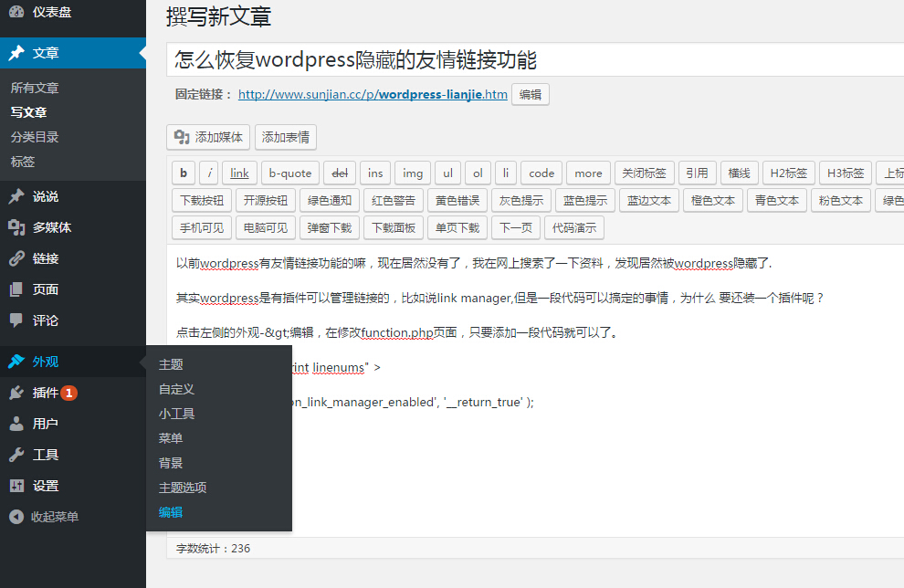Click the 代码演示 button
Image resolution: width=904 pixels, height=588 pixels.
click(574, 227)
